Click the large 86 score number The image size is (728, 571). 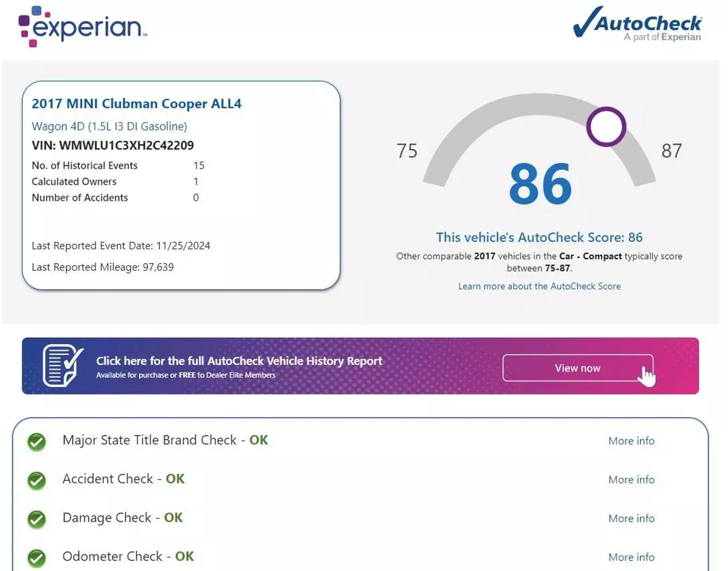click(540, 184)
